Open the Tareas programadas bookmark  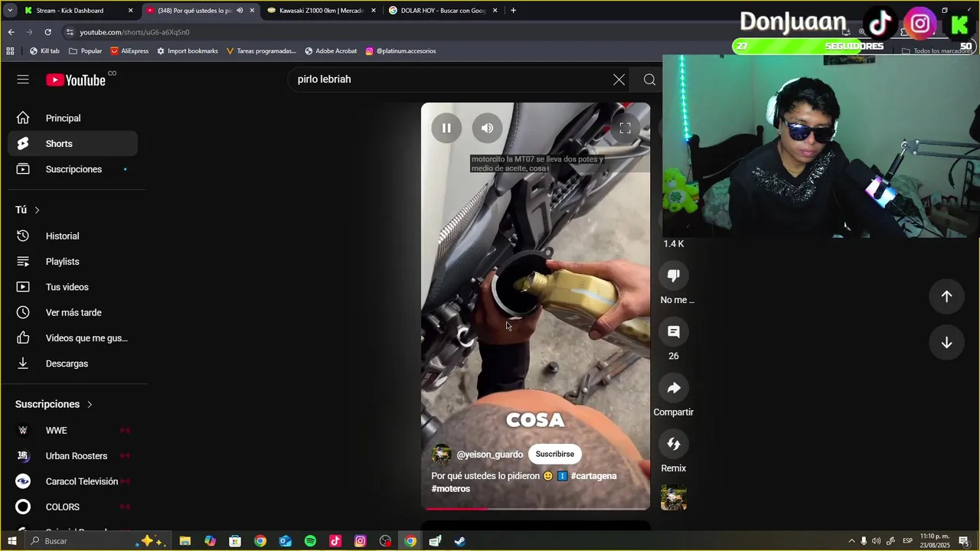coord(261,51)
